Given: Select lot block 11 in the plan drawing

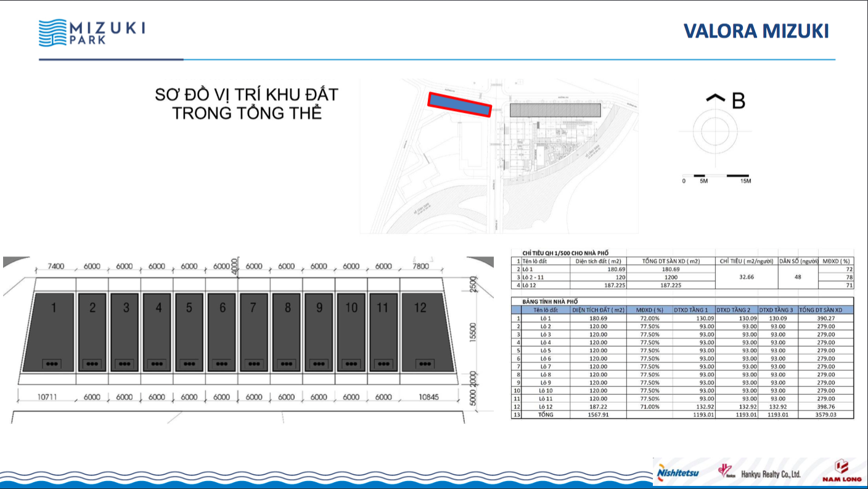Looking at the screenshot, I should [x=383, y=332].
